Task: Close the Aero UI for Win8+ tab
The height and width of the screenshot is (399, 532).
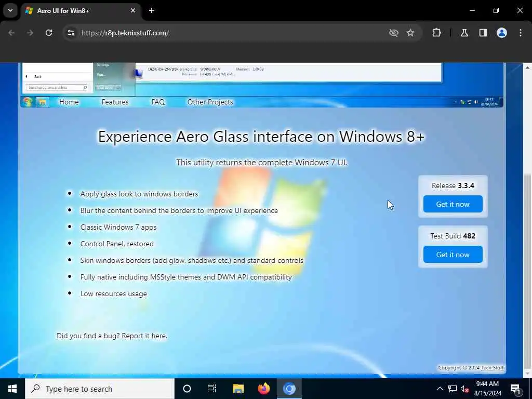Action: pos(133,10)
